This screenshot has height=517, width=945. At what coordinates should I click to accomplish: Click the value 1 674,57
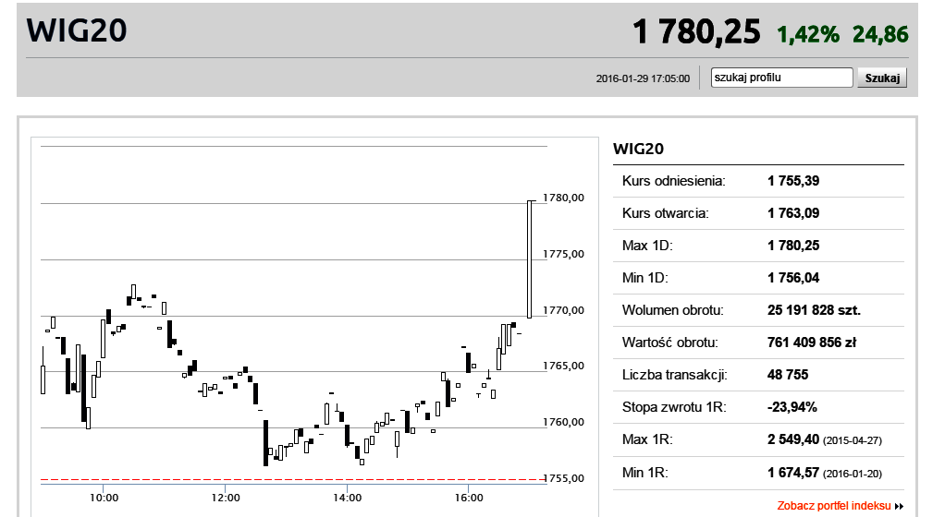click(x=793, y=472)
